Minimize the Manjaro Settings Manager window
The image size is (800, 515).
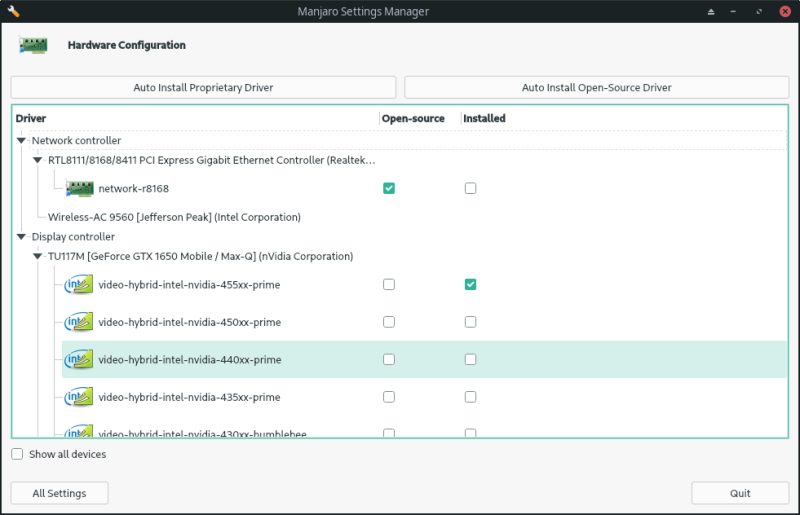[733, 11]
